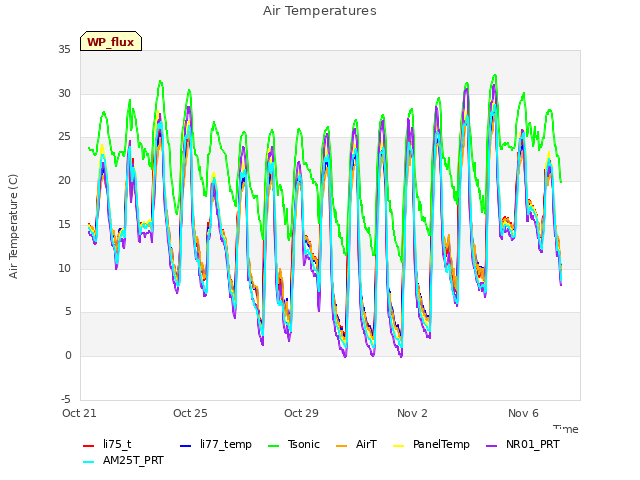
Task: Click the Air Temperature (C) axis title
Action: pyautogui.click(x=13, y=226)
